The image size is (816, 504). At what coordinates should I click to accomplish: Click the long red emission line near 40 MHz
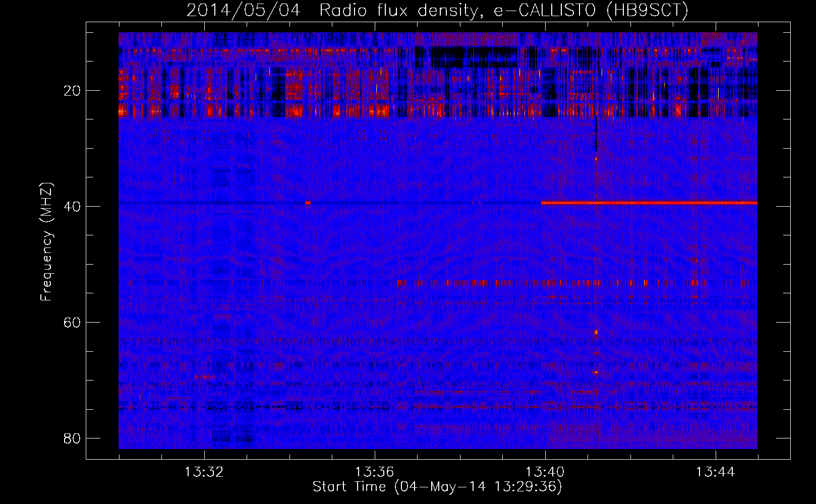649,203
